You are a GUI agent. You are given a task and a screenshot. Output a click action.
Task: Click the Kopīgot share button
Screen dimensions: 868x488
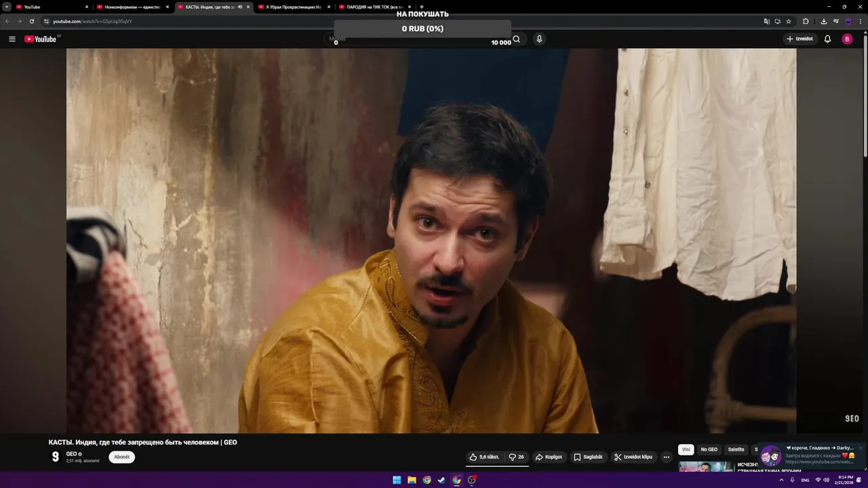click(x=549, y=457)
